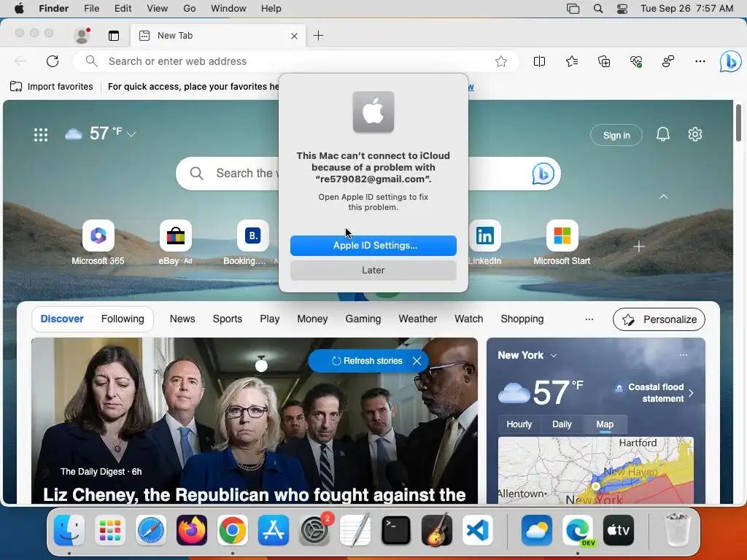This screenshot has width=747, height=560.
Task: Switch weather card to Hourly tab
Action: tap(519, 424)
